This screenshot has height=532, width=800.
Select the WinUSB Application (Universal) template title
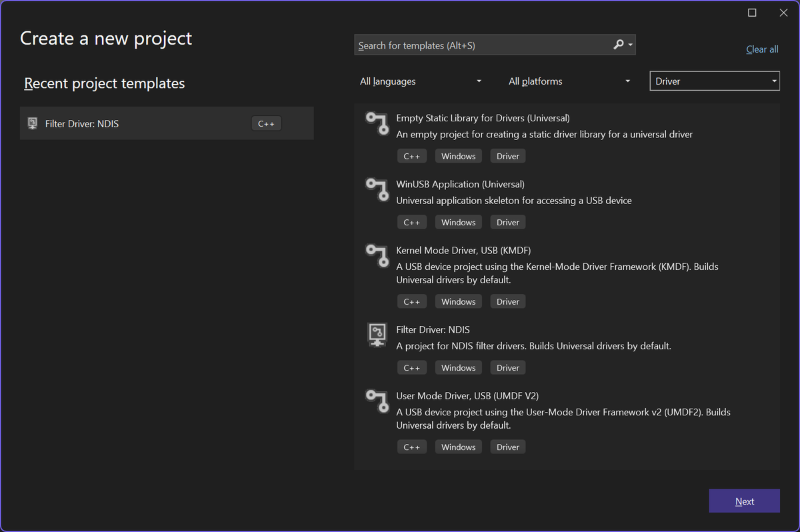tap(460, 184)
